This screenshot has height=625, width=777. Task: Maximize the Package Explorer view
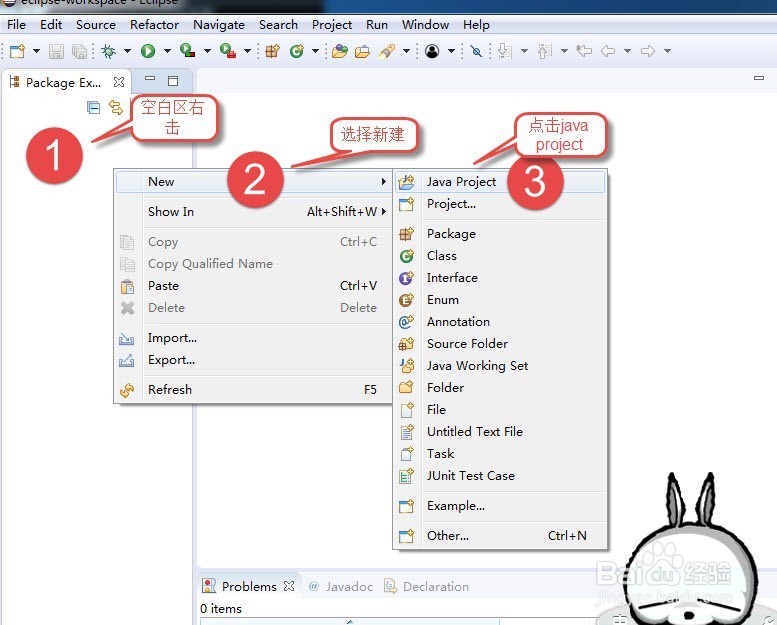point(173,81)
